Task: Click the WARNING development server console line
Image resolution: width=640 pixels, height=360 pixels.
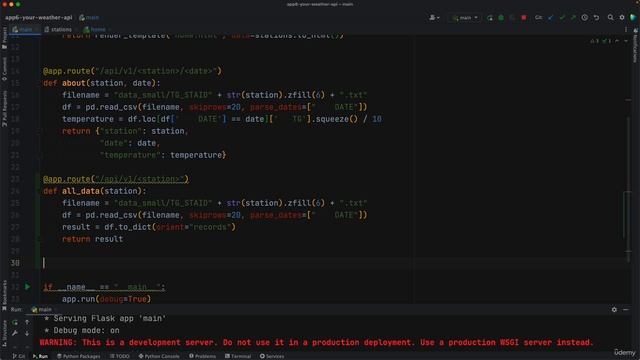Action: coord(316,342)
